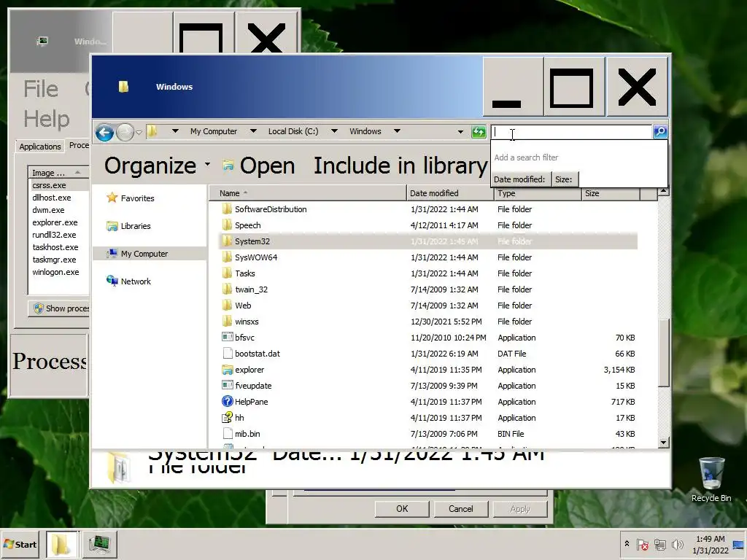Click the Forward arrow in Explorer
747x560 pixels.
point(125,132)
